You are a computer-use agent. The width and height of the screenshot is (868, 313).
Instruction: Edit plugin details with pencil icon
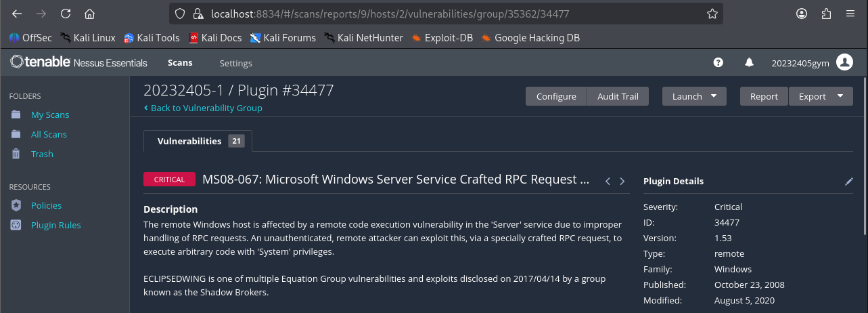coord(849,182)
